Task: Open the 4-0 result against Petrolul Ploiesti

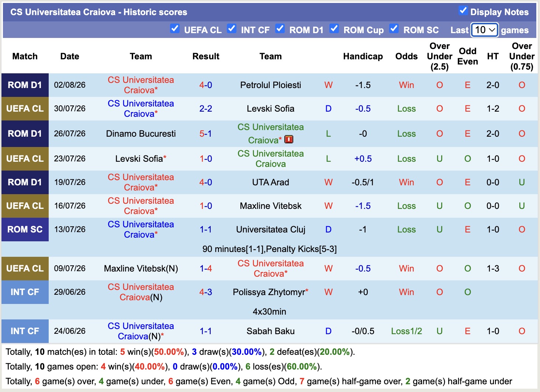Action: coord(206,85)
